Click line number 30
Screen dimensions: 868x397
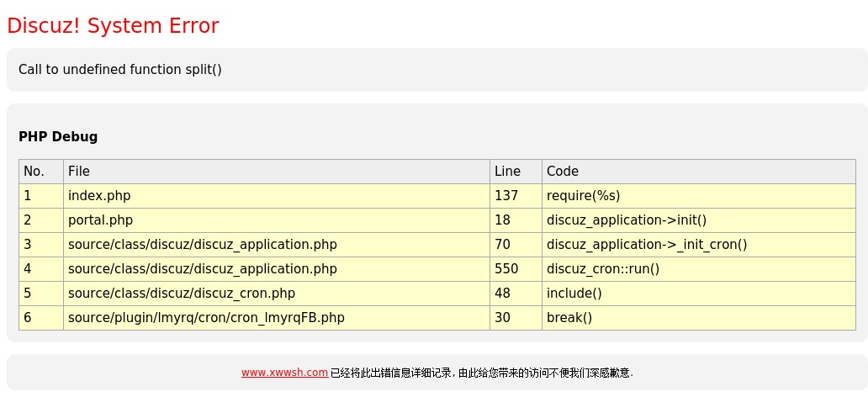(x=516, y=318)
